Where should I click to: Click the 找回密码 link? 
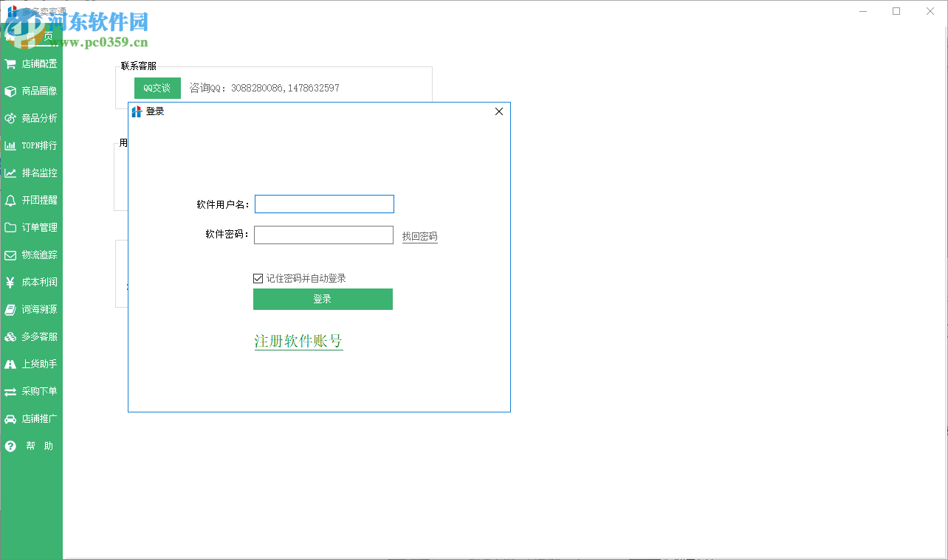coord(419,236)
